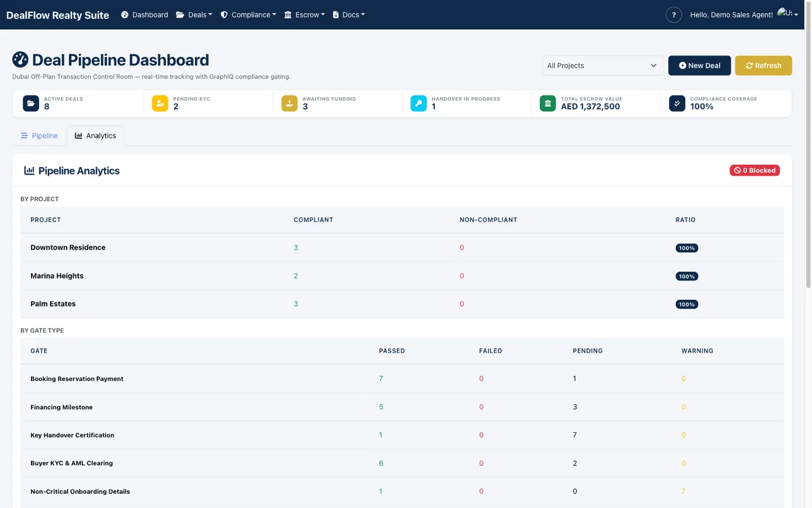This screenshot has width=812, height=508.
Task: Click the Deal Pipeline Dashboard gauge icon
Action: coord(20,59)
